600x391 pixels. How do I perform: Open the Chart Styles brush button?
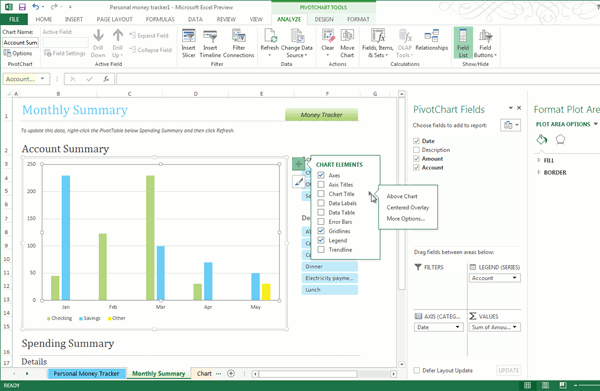tap(298, 182)
